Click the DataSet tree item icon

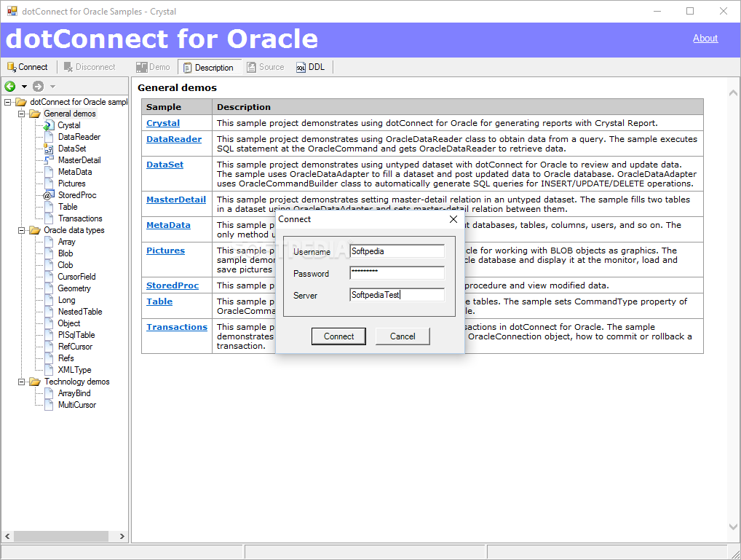(x=49, y=149)
